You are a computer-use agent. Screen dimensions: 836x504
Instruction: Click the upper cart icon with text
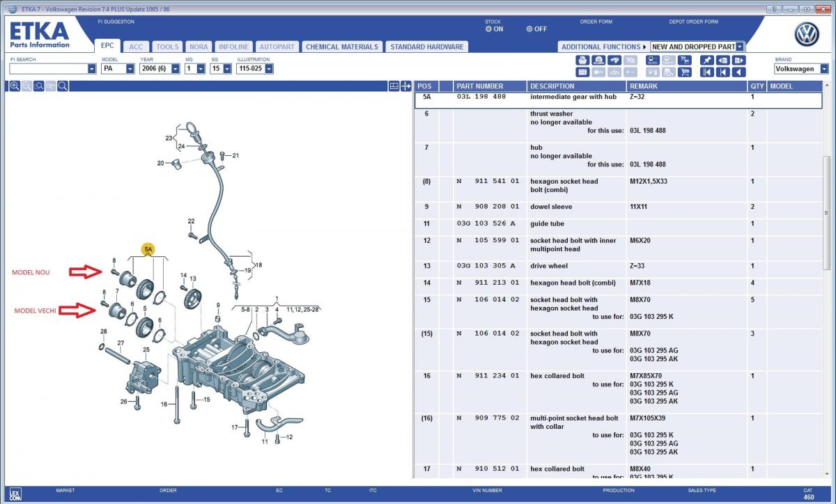pyautogui.click(x=684, y=60)
